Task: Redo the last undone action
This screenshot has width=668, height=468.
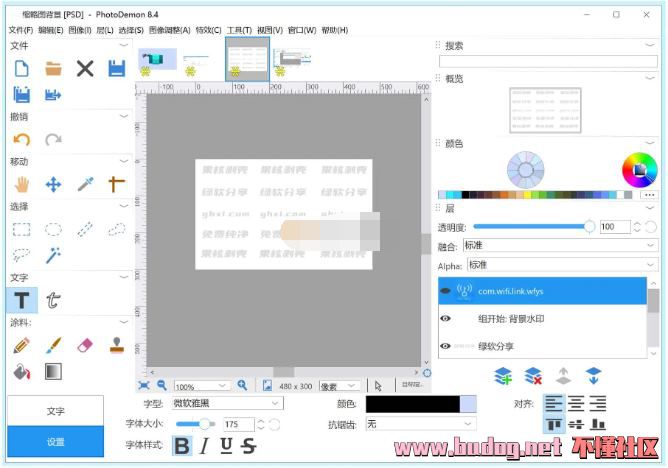Action: click(x=53, y=139)
